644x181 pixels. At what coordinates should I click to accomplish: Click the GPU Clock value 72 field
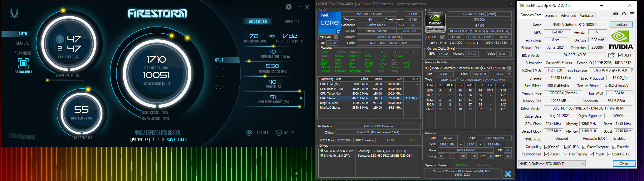pyautogui.click(x=254, y=36)
